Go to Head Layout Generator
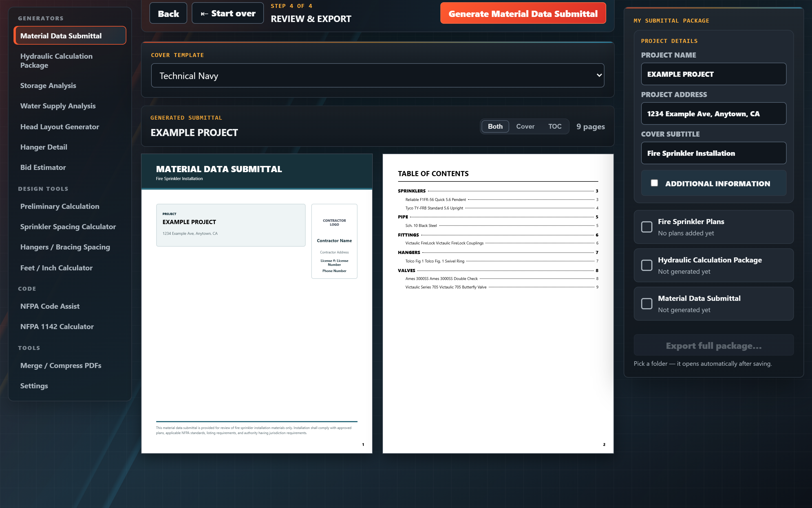The width and height of the screenshot is (812, 508). (x=70, y=127)
